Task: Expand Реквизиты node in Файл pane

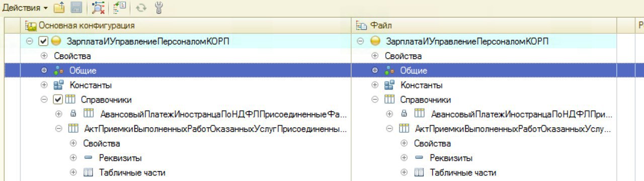Action: click(404, 158)
